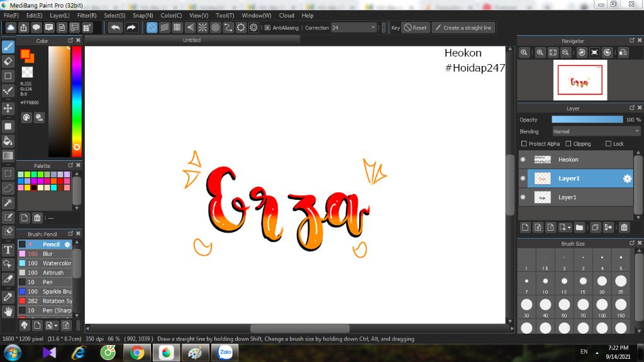
Task: Select the Eyedropper tool
Action: coord(8,297)
